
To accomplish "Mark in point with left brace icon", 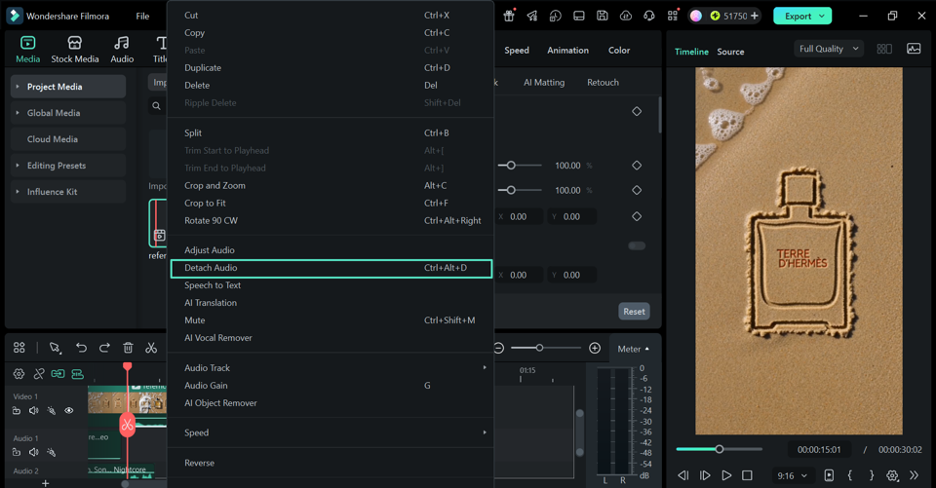I will click(x=849, y=475).
